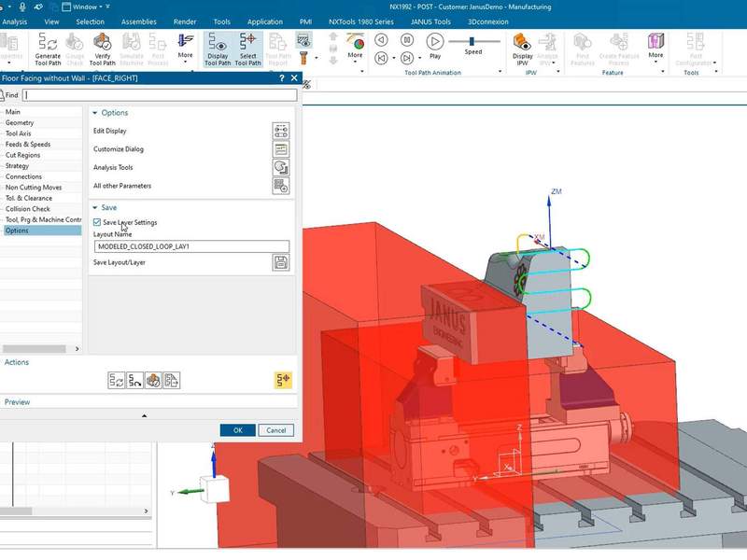
Task: Click the OK button
Action: [x=238, y=430]
